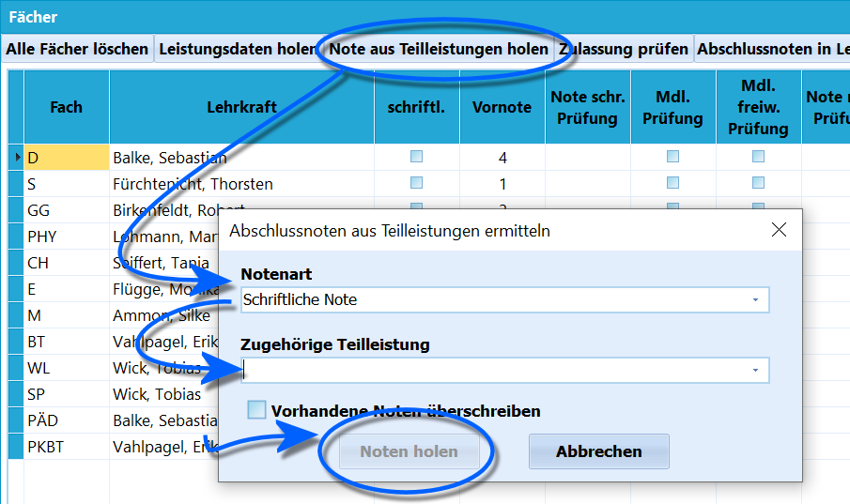850x504 pixels.
Task: Close the Abschlussnoten dialog with X
Action: pyautogui.click(x=779, y=230)
